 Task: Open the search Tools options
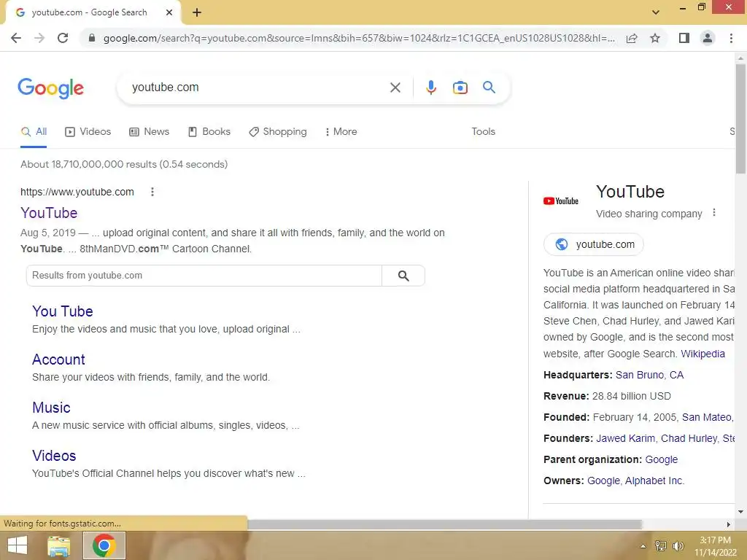[x=483, y=131]
